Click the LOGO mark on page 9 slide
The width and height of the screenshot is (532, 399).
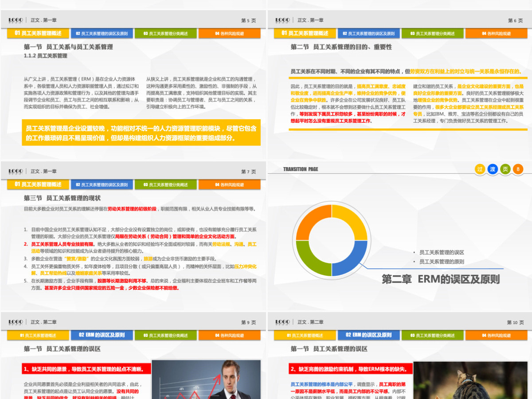[x=16, y=322]
